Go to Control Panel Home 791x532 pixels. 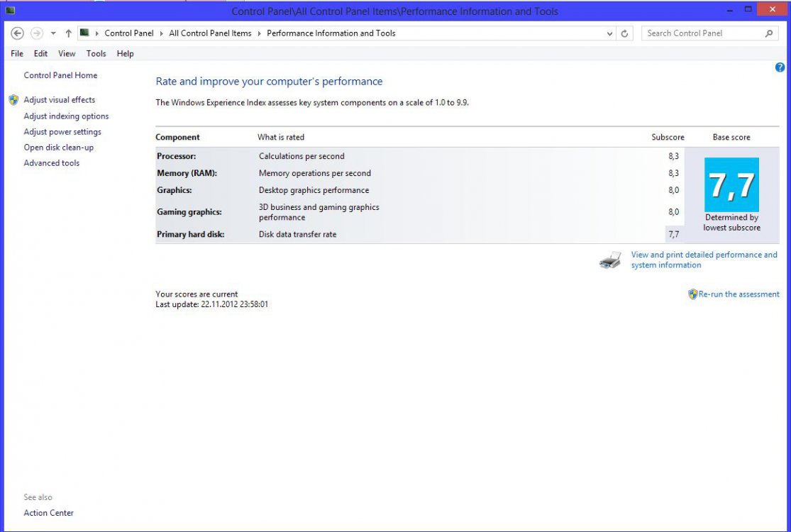tap(60, 75)
